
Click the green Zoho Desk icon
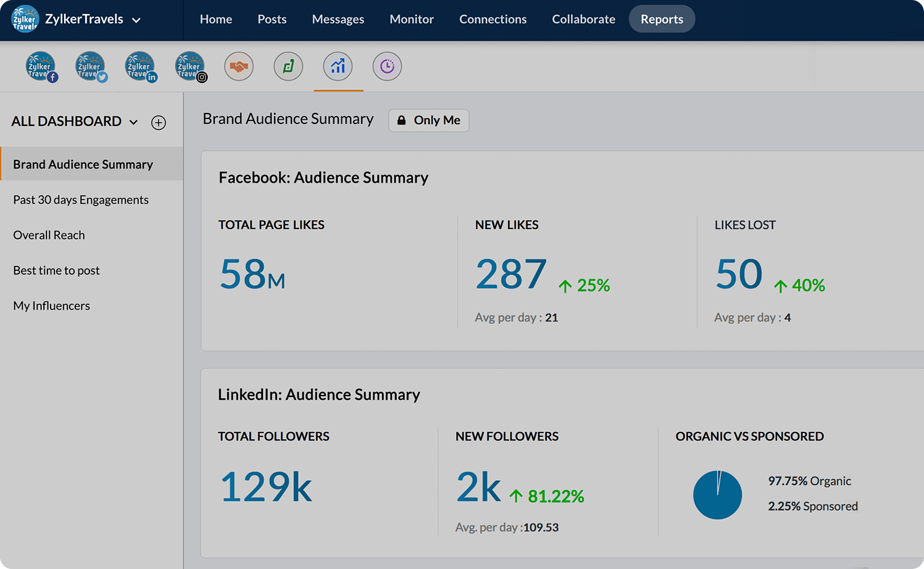click(288, 66)
